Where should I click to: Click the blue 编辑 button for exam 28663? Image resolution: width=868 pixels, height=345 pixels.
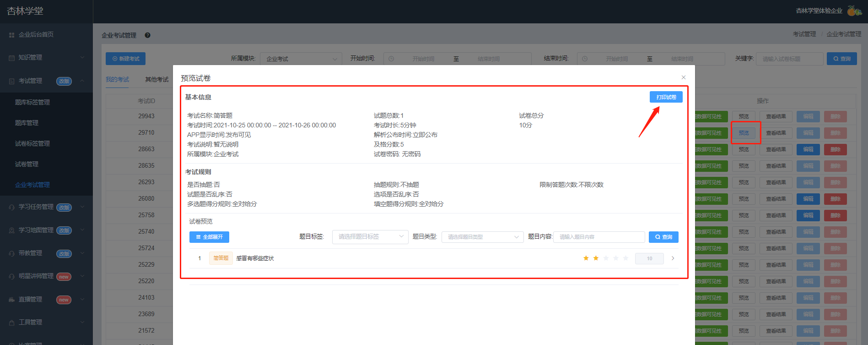[808, 149]
